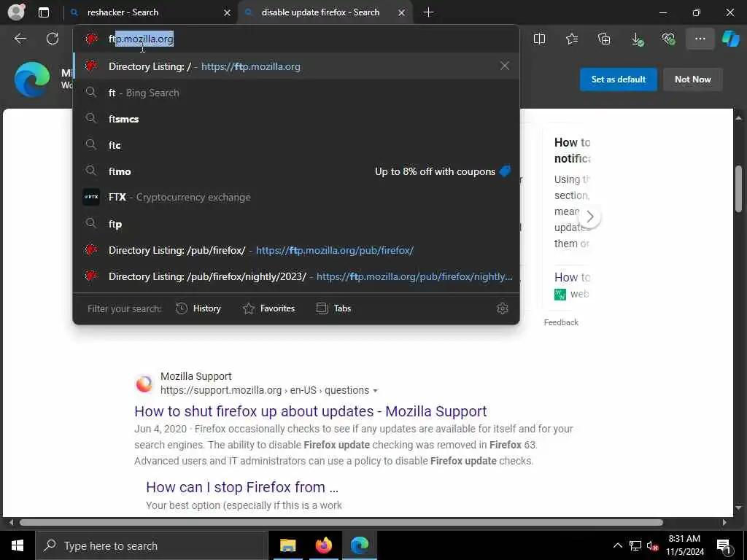Open the network tray icon
The image size is (747, 560).
(635, 545)
